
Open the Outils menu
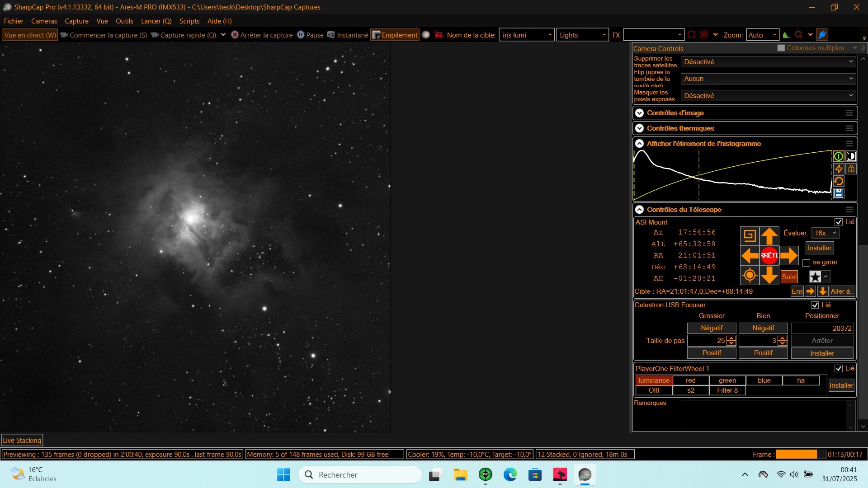pos(124,21)
